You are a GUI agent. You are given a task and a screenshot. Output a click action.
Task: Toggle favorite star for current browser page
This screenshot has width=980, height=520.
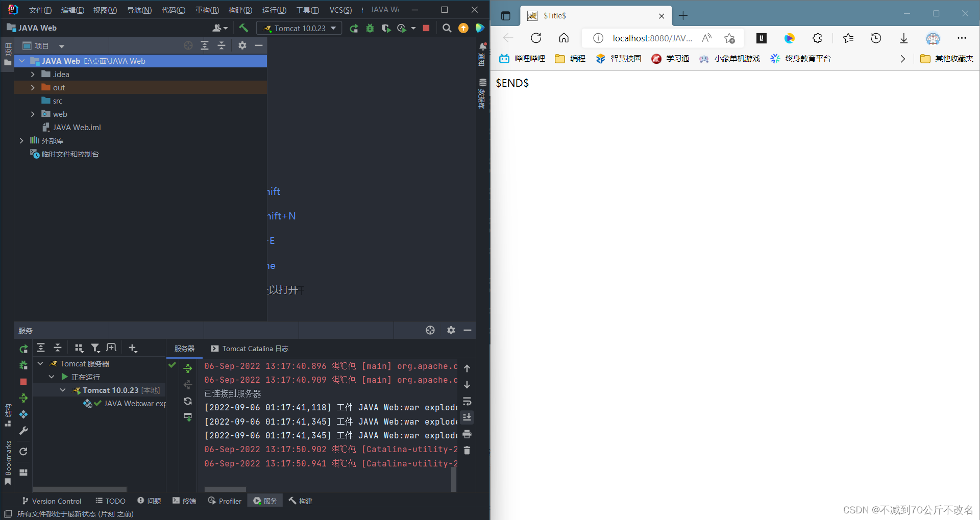click(x=729, y=38)
